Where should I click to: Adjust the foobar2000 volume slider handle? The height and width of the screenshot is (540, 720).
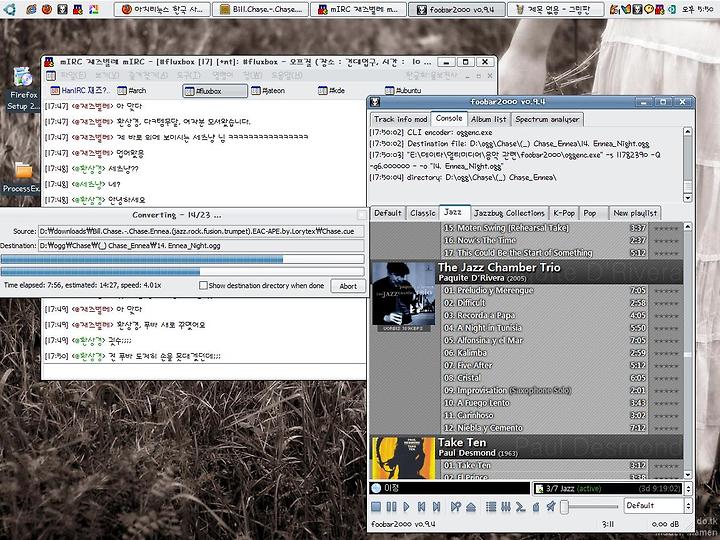pyautogui.click(x=564, y=506)
